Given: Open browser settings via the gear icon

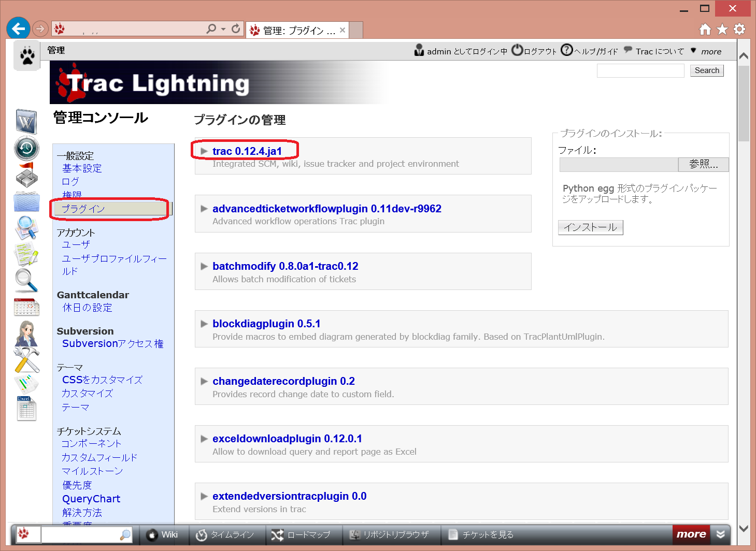Looking at the screenshot, I should point(739,30).
